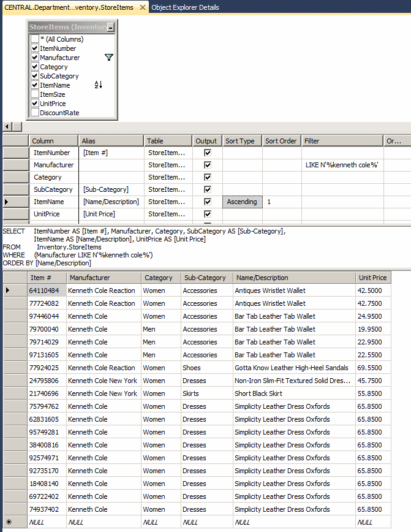Click the Sort Order cell showing 1
Screen dimensions: 411x532
coord(282,202)
